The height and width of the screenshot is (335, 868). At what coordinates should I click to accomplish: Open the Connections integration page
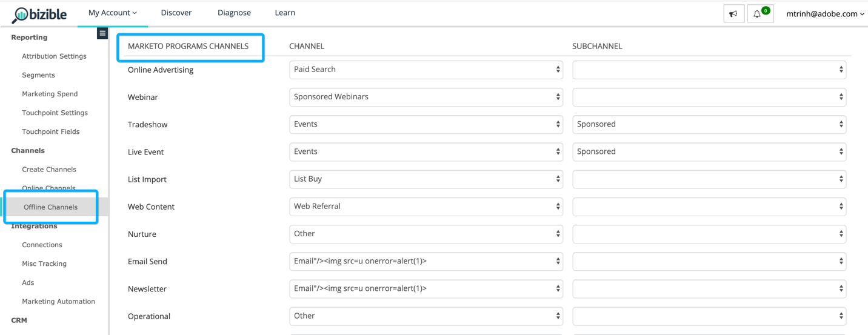42,245
